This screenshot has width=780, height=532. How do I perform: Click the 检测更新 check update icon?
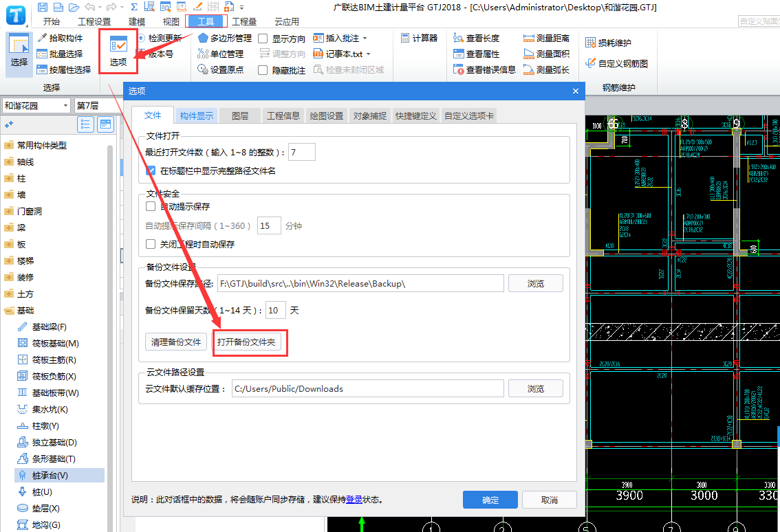coord(141,38)
